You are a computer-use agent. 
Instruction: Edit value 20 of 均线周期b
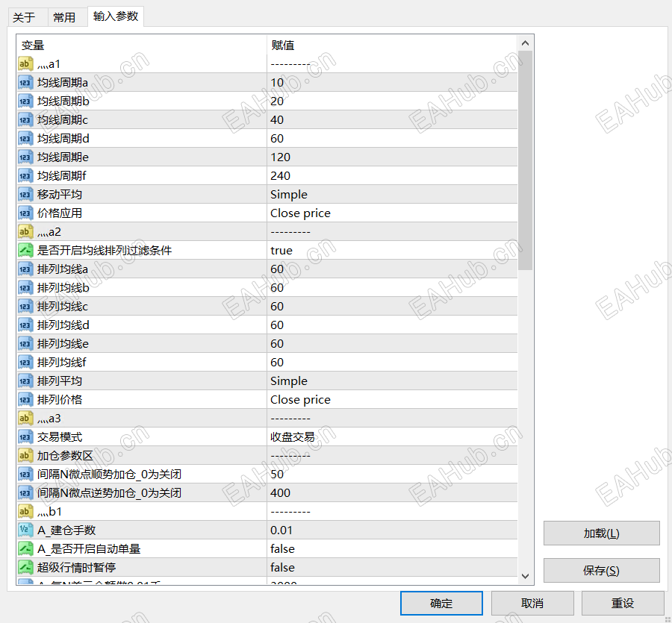(392, 101)
